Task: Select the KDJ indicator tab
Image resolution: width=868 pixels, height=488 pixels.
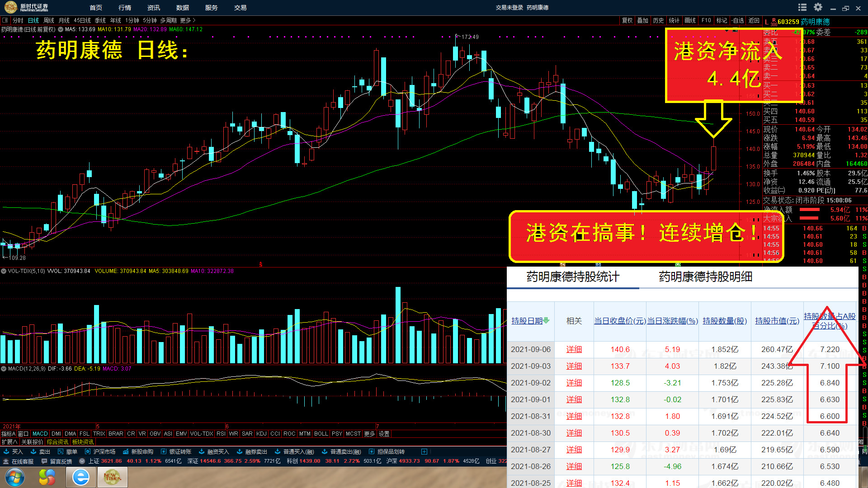Action: click(x=261, y=434)
